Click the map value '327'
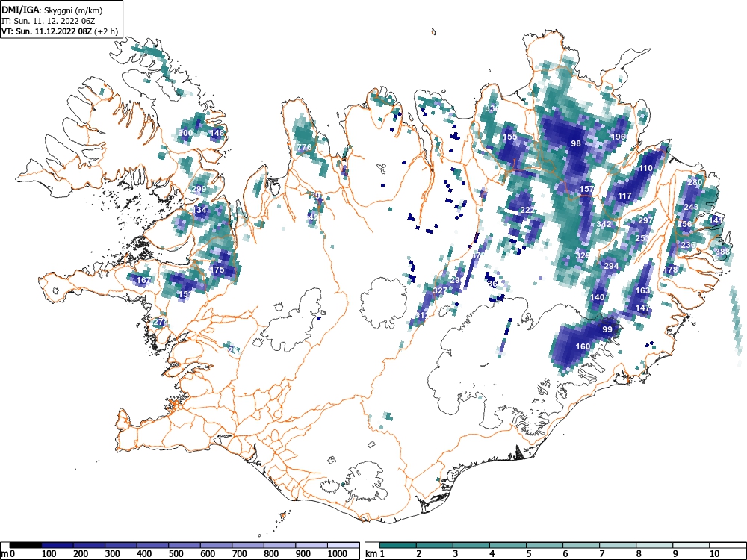This screenshot has width=747, height=560. pyautogui.click(x=440, y=290)
